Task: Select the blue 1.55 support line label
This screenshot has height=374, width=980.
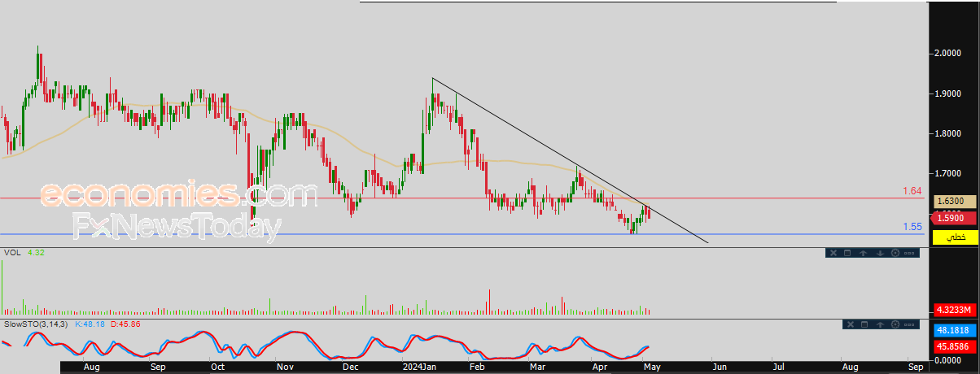Action: click(x=912, y=227)
